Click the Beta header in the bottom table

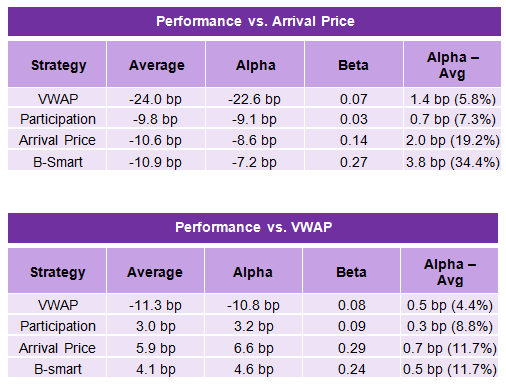351,271
